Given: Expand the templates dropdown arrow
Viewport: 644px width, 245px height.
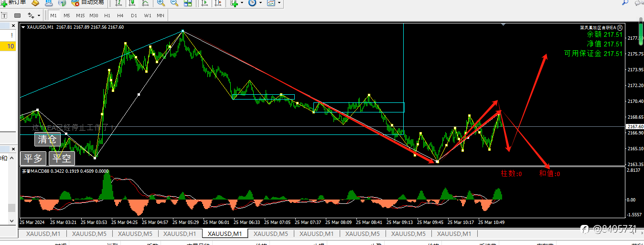Looking at the screenshot, I should pos(279,2).
